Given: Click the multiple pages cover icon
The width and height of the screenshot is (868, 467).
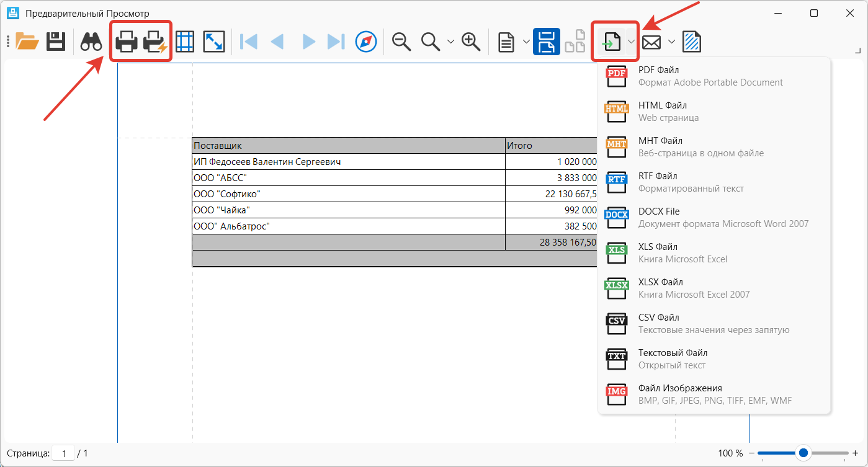Looking at the screenshot, I should coord(575,42).
